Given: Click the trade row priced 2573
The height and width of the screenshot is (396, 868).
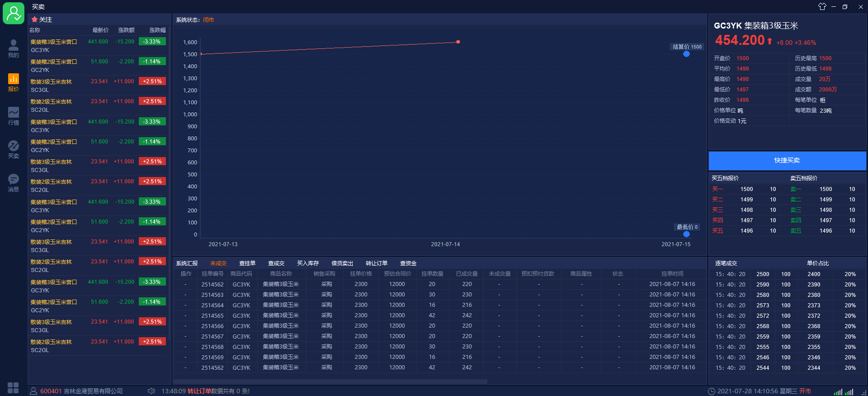Looking at the screenshot, I should (787, 305).
